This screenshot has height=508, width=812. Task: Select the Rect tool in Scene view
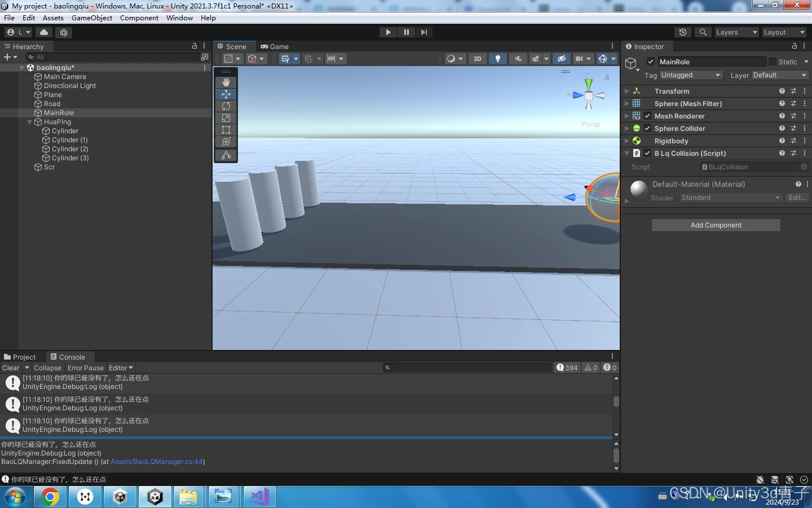point(226,130)
